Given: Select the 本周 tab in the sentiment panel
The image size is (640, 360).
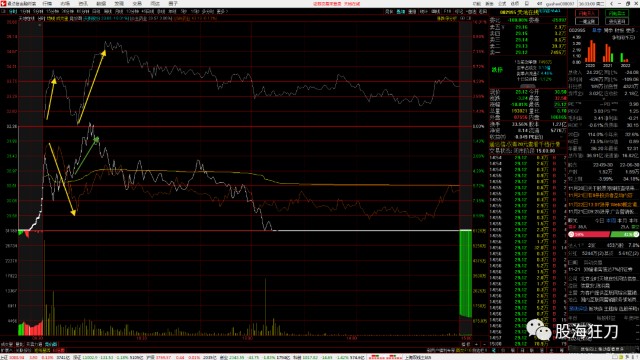Looking at the screenshot, I should pos(611,220).
